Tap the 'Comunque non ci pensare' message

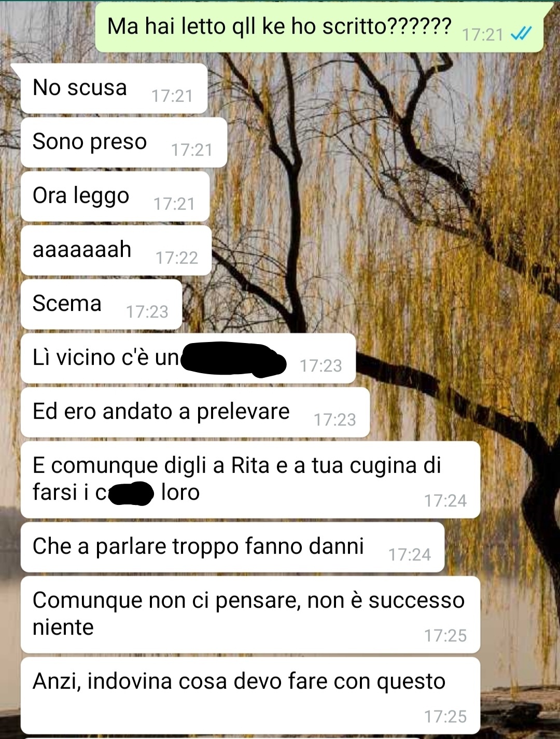[x=250, y=614]
